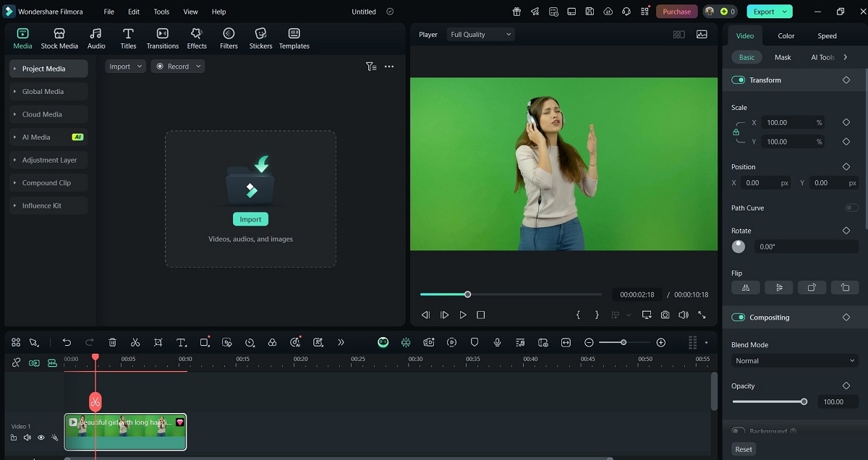Click the Rotate value field
The height and width of the screenshot is (460, 868).
[806, 247]
